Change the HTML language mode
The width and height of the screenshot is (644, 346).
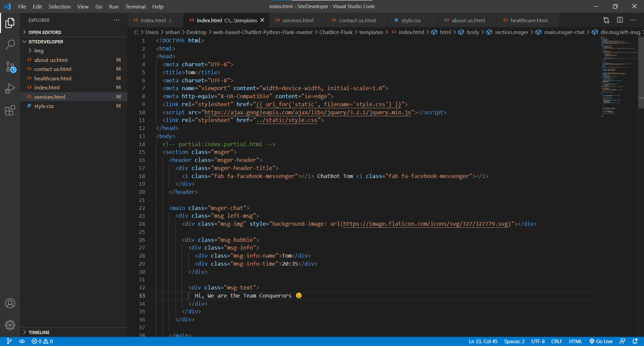coord(576,342)
